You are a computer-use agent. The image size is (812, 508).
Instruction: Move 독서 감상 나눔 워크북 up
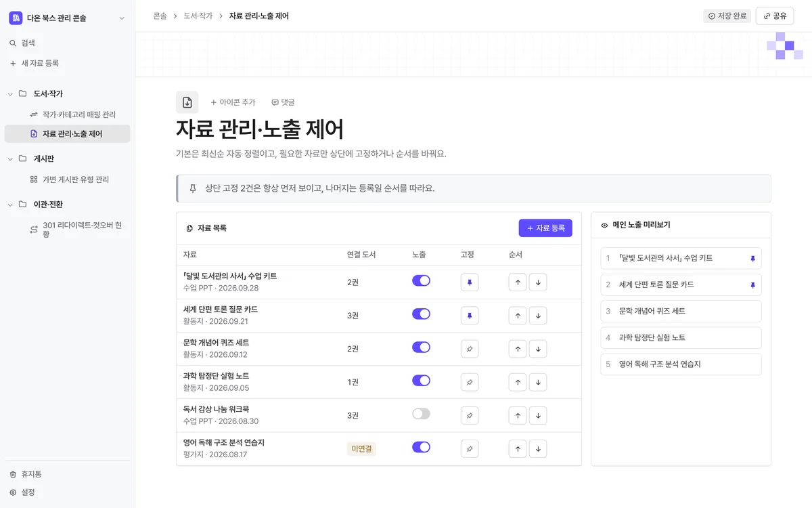pos(518,415)
